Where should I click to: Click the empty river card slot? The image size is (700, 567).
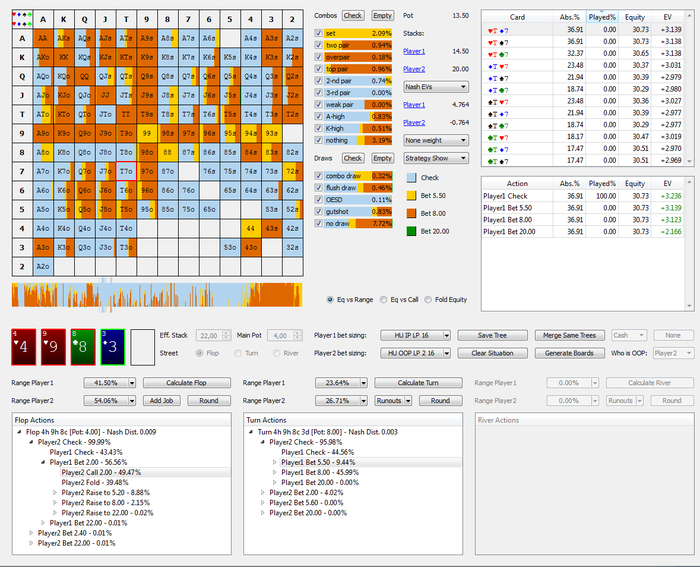point(142,347)
